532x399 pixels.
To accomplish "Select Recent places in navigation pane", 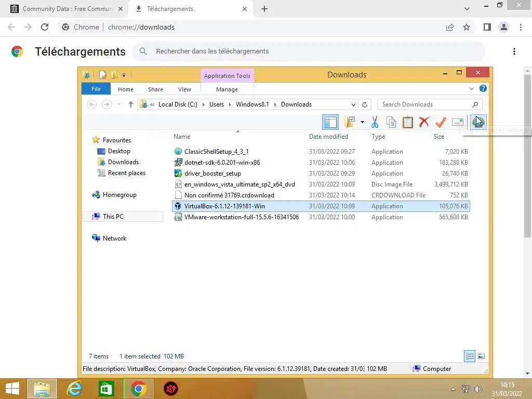I will [127, 172].
